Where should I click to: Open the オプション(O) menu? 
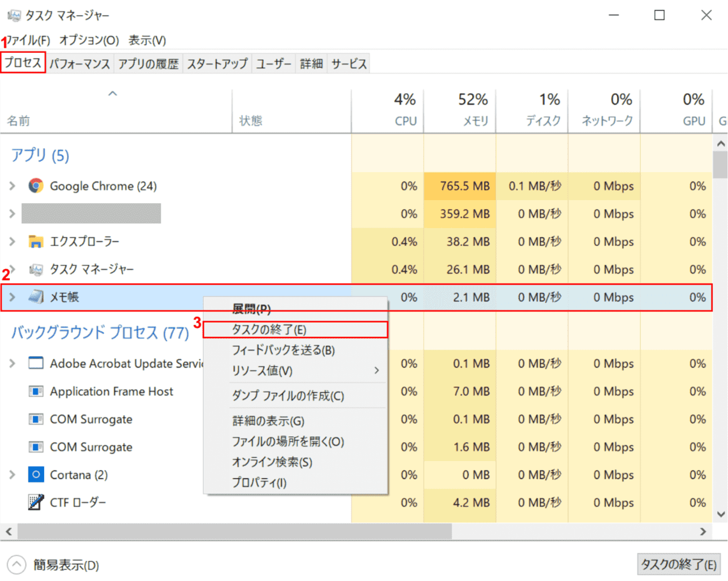click(89, 40)
